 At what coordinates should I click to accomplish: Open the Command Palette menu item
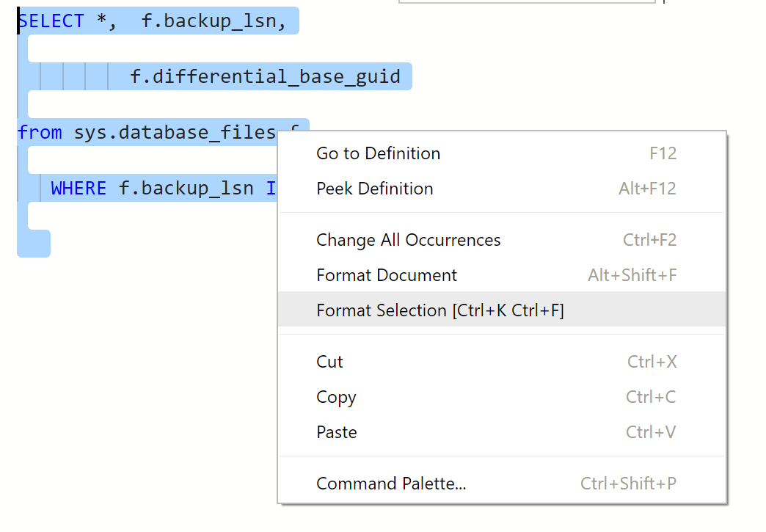(x=391, y=484)
